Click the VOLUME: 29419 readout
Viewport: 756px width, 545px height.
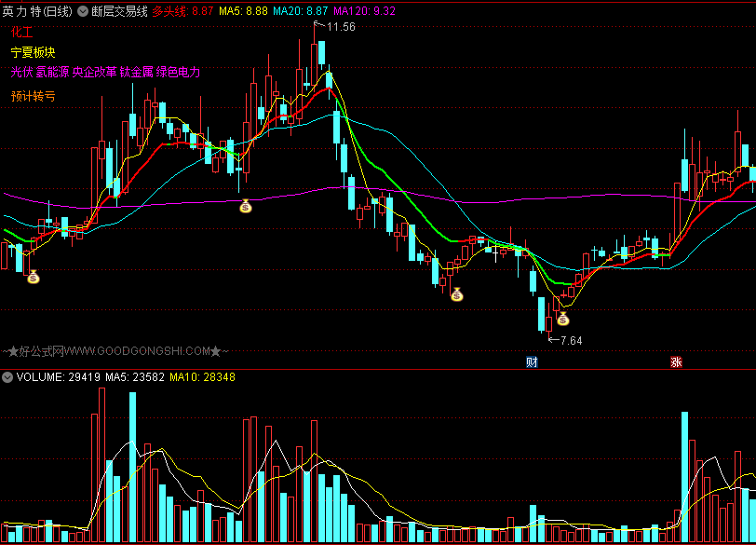59,377
